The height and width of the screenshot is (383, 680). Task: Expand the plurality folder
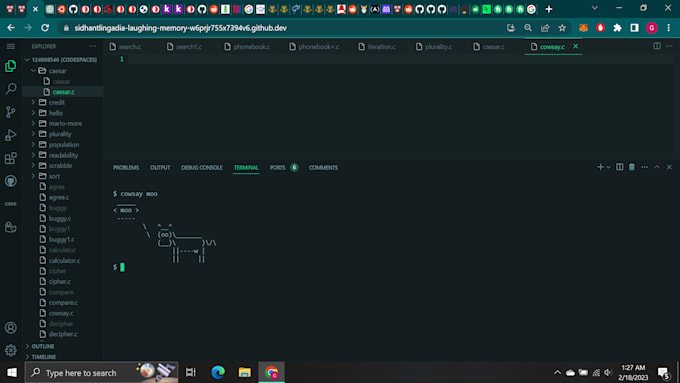[x=33, y=134]
